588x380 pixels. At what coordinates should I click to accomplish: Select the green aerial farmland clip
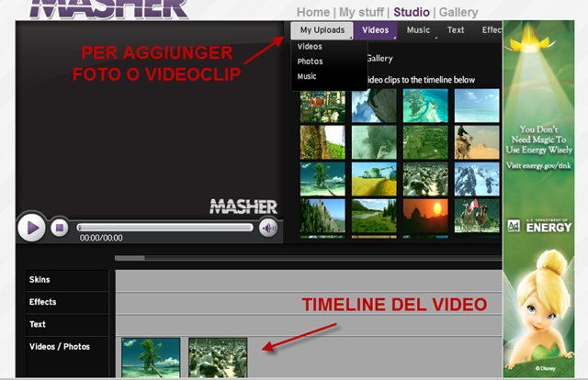pos(425,142)
